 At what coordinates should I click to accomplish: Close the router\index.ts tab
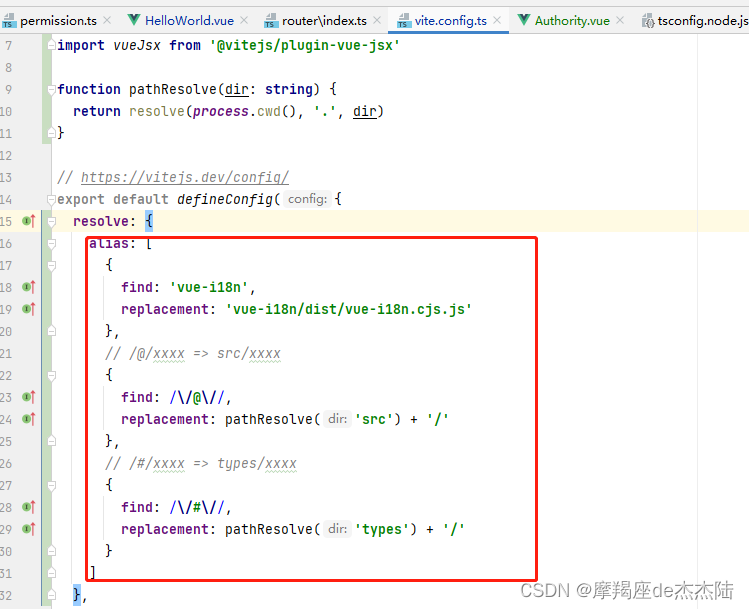pyautogui.click(x=377, y=21)
